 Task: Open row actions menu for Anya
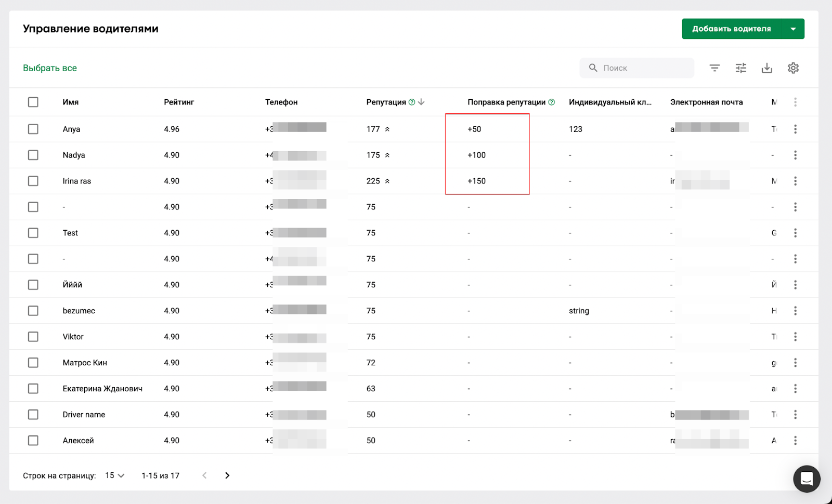(x=795, y=129)
